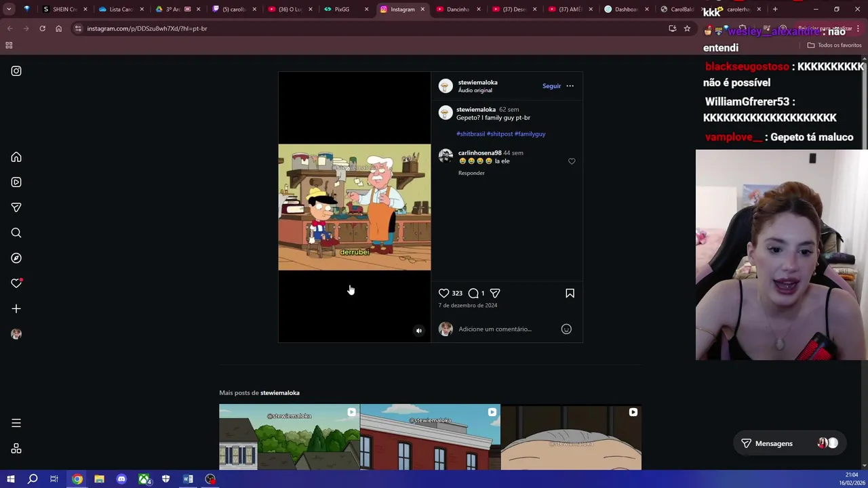Switch to the Dancinha browser tab
868x488 pixels.
[457, 9]
